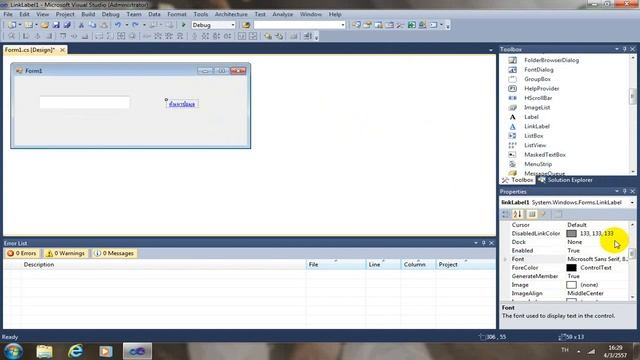Image resolution: width=640 pixels, height=360 pixels.
Task: Click the Copy toolbar icon
Action: coord(93,25)
